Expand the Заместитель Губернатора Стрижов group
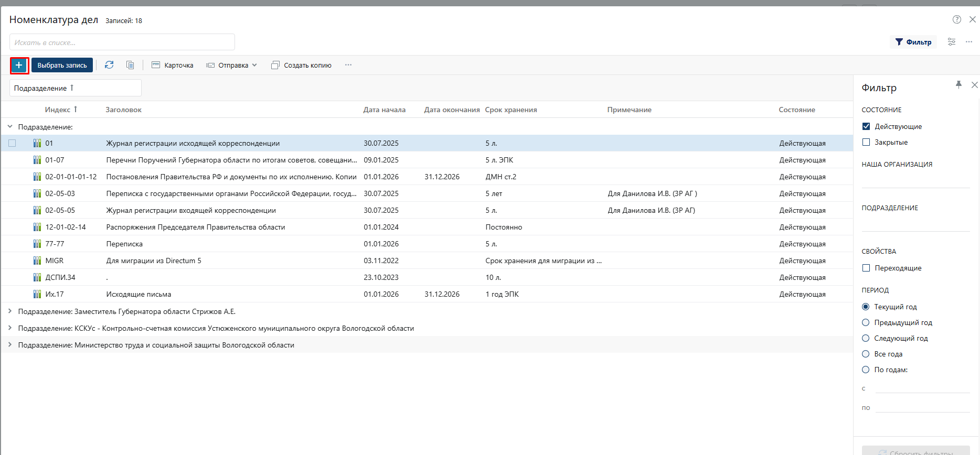 pyautogui.click(x=10, y=311)
